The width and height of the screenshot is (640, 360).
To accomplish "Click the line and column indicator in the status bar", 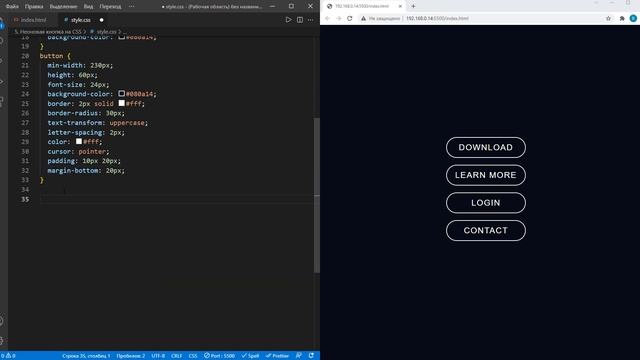I will click(x=86, y=356).
